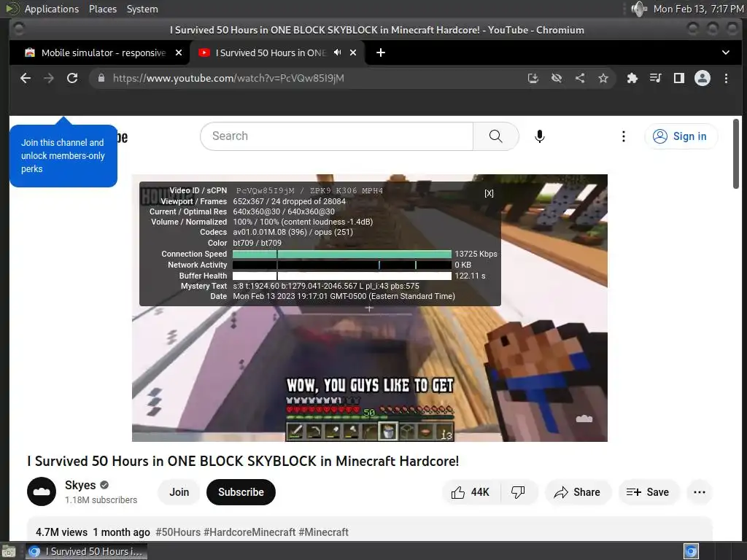Viewport: 747px width, 560px height.
Task: Close the Mobile simulator tab
Action: pos(179,52)
